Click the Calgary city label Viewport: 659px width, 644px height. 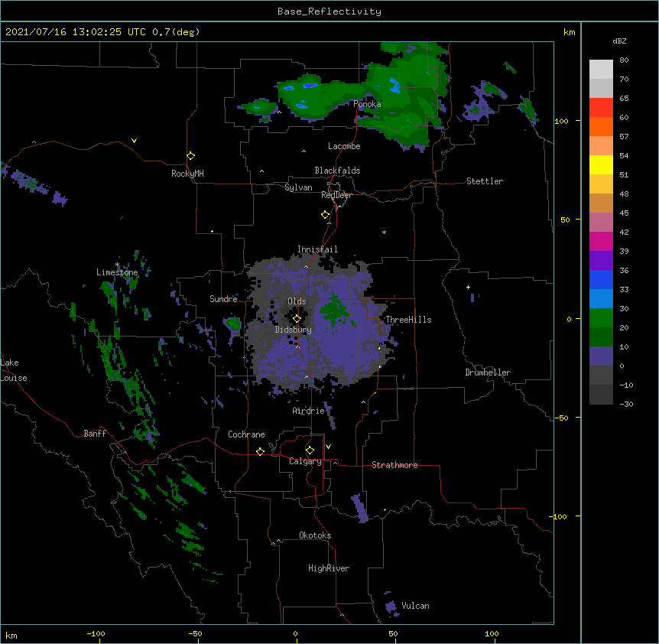pos(306,461)
